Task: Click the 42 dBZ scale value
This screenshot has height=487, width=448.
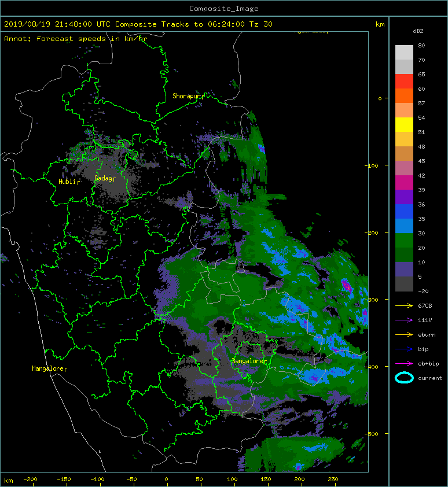Action: click(421, 175)
